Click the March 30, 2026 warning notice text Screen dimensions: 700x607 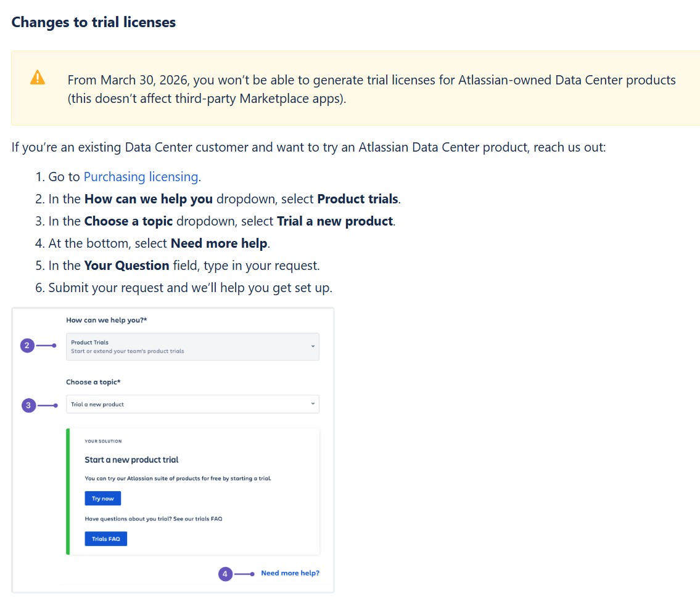(x=371, y=89)
